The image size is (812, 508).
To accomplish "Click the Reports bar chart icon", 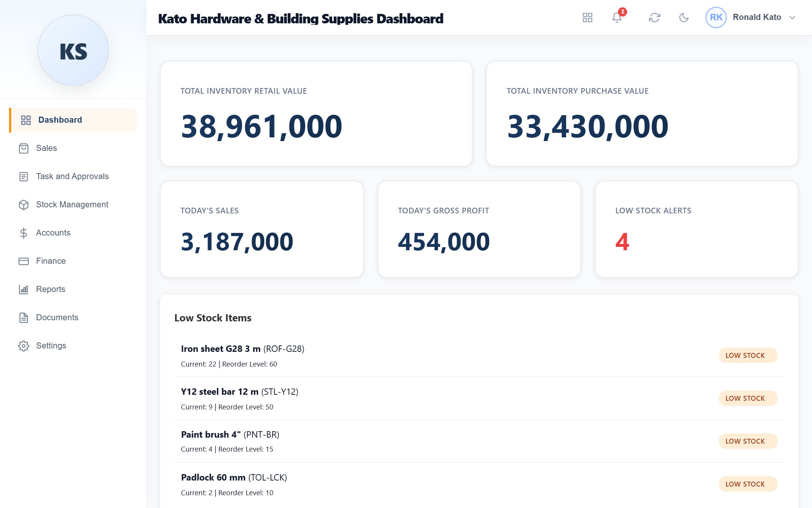I will pos(24,289).
